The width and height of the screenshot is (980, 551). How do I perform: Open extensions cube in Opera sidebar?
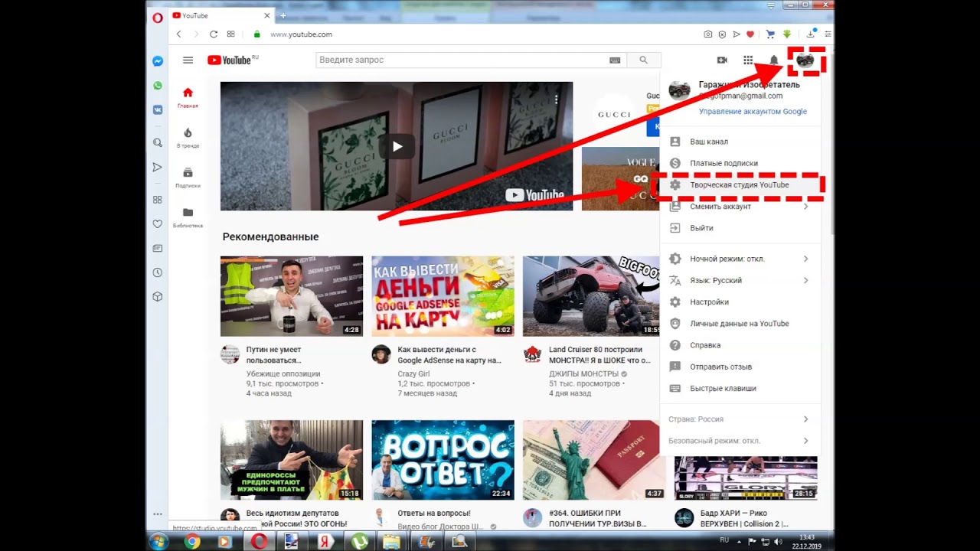click(x=158, y=297)
